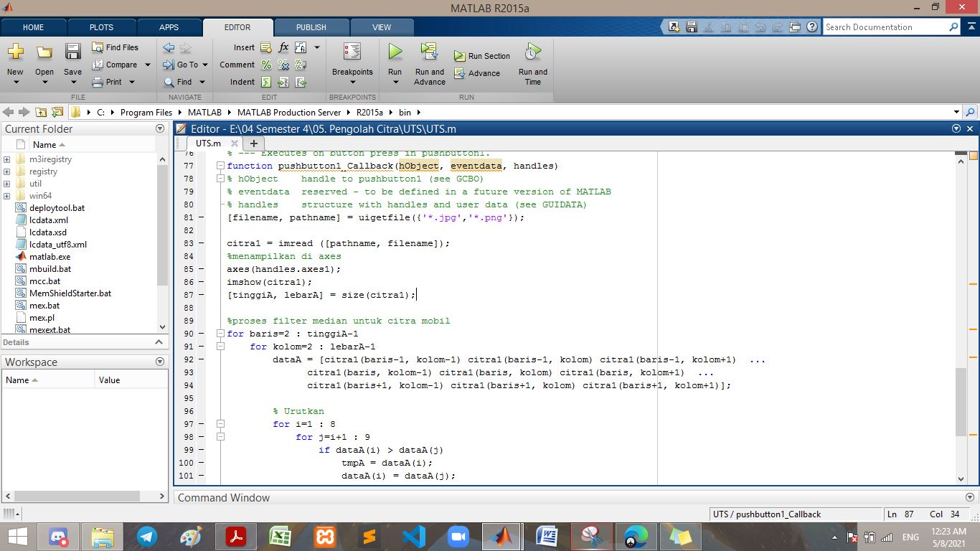
Task: Save the file with Save icon
Action: click(x=72, y=52)
